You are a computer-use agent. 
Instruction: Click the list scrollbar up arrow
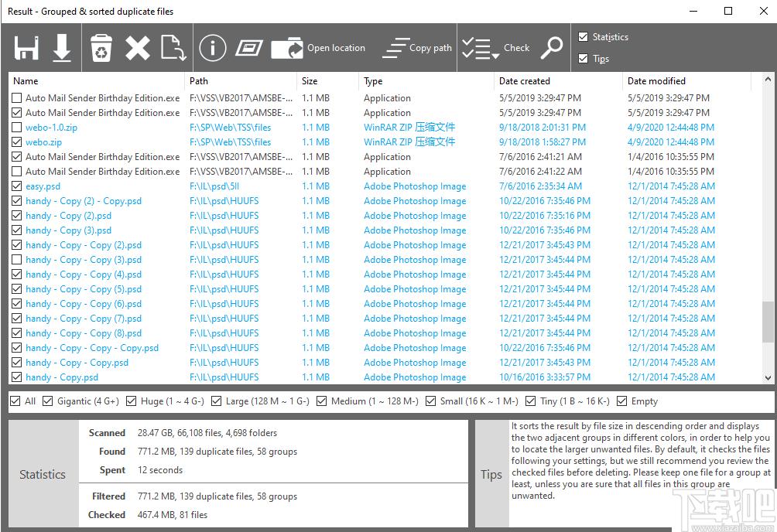pyautogui.click(x=768, y=79)
